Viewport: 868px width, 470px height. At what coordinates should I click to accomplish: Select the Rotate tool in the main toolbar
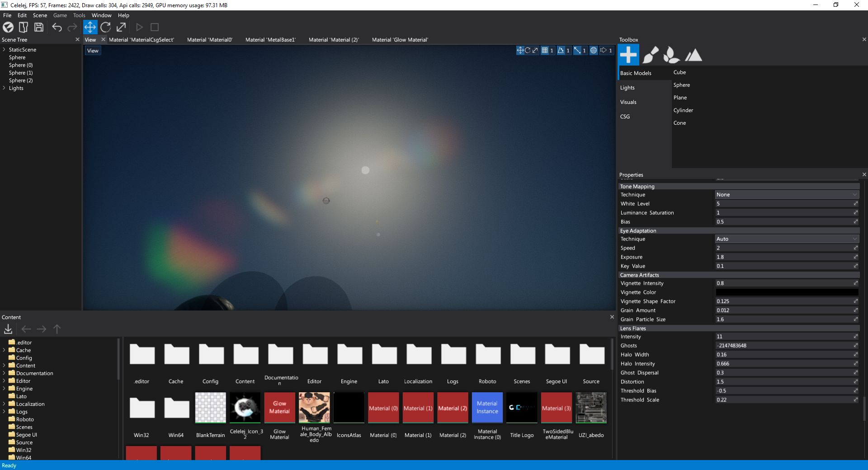pos(106,27)
